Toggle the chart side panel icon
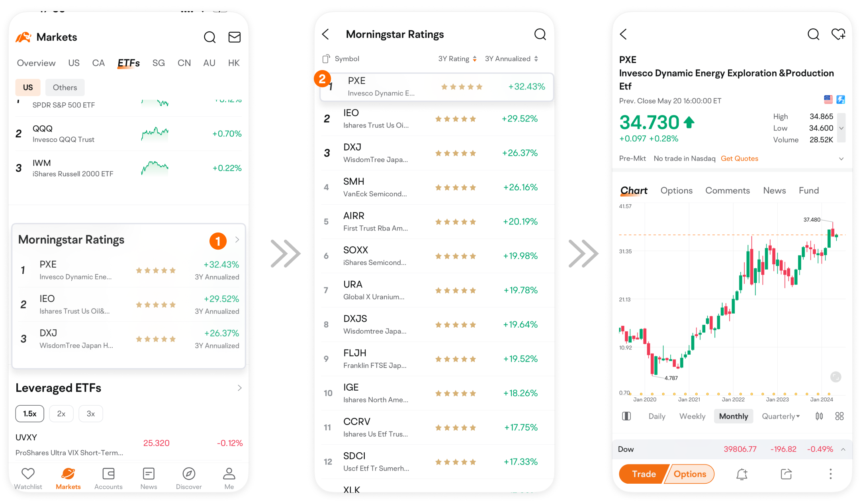The height and width of the screenshot is (504, 861). click(626, 416)
